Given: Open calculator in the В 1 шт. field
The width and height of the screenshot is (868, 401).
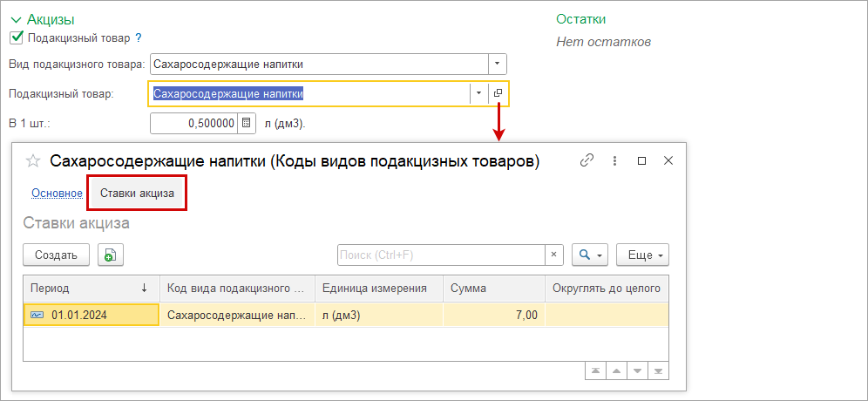Looking at the screenshot, I should point(247,123).
